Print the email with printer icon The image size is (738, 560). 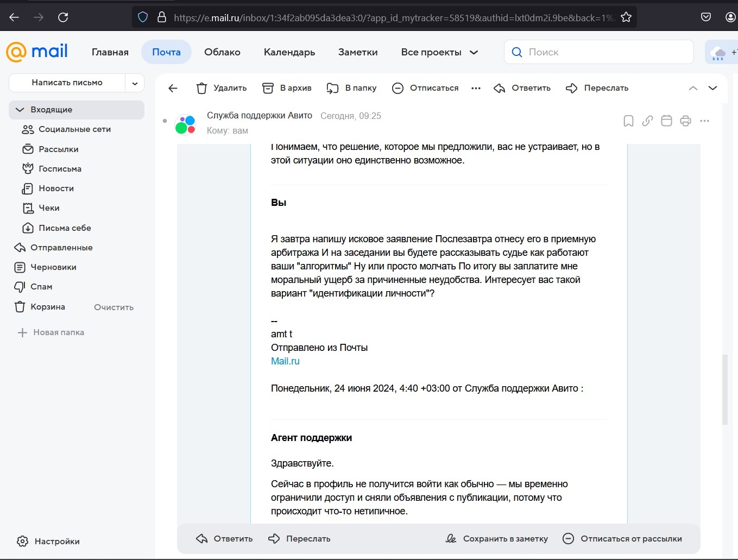[x=685, y=121]
